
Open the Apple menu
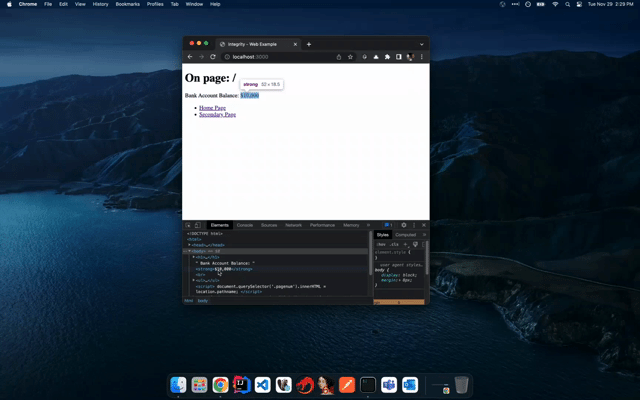(x=9, y=4)
